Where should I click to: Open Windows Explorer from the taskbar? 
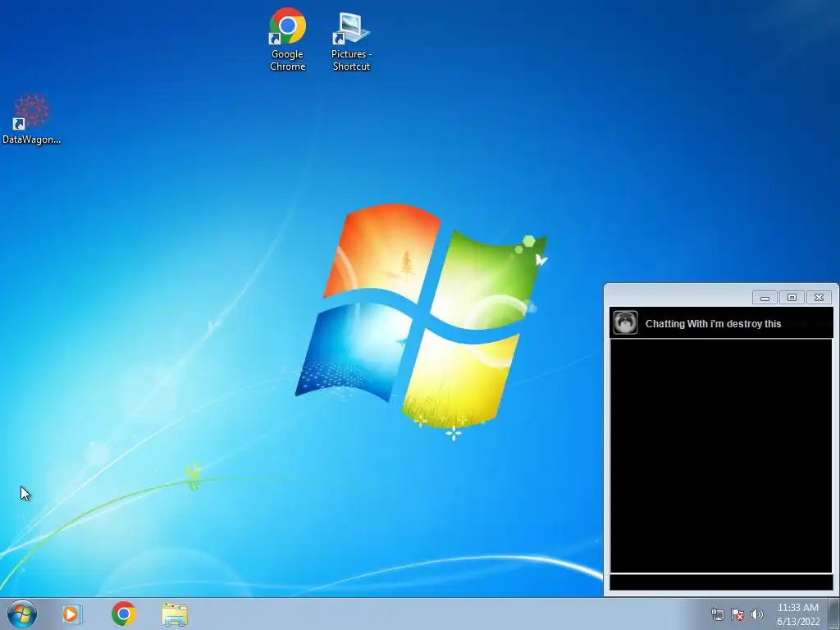pyautogui.click(x=175, y=614)
